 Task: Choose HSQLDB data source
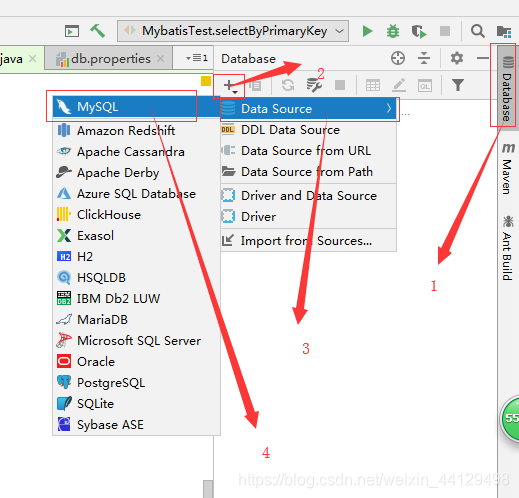[x=136, y=278]
